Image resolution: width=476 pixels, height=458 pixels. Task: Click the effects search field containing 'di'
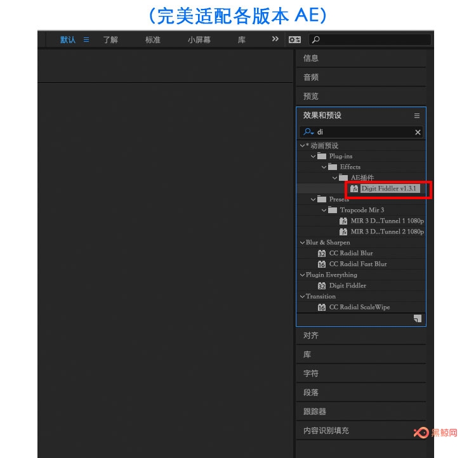[x=361, y=132]
